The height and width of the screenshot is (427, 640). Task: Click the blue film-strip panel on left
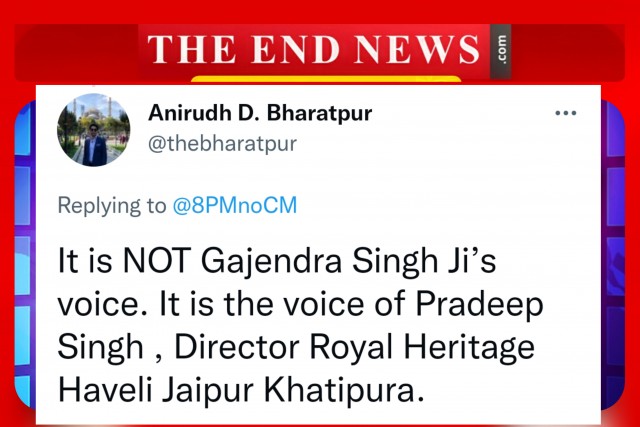24,255
